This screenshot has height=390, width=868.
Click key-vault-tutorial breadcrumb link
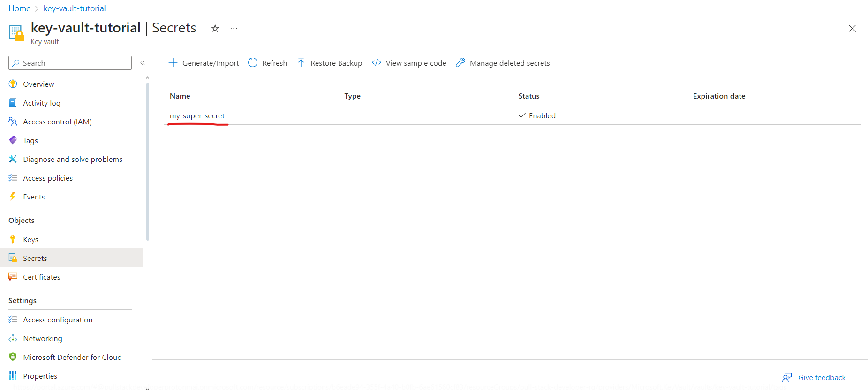point(75,8)
